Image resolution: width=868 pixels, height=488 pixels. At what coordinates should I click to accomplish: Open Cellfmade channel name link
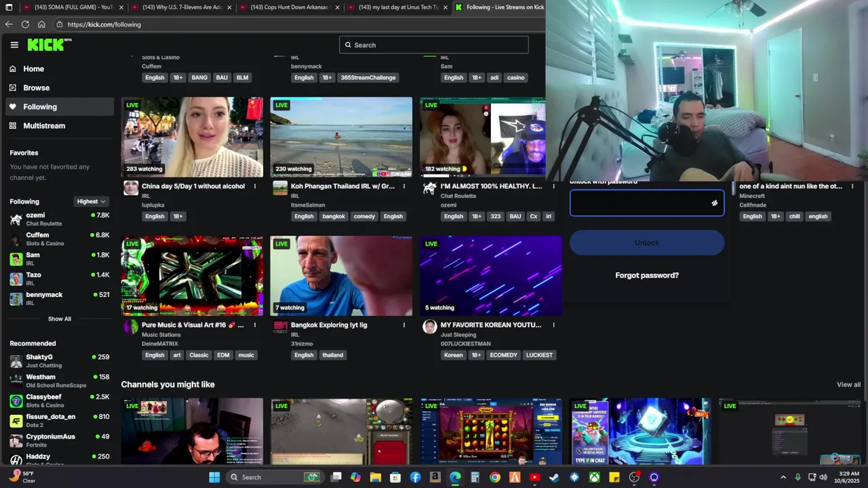point(753,205)
